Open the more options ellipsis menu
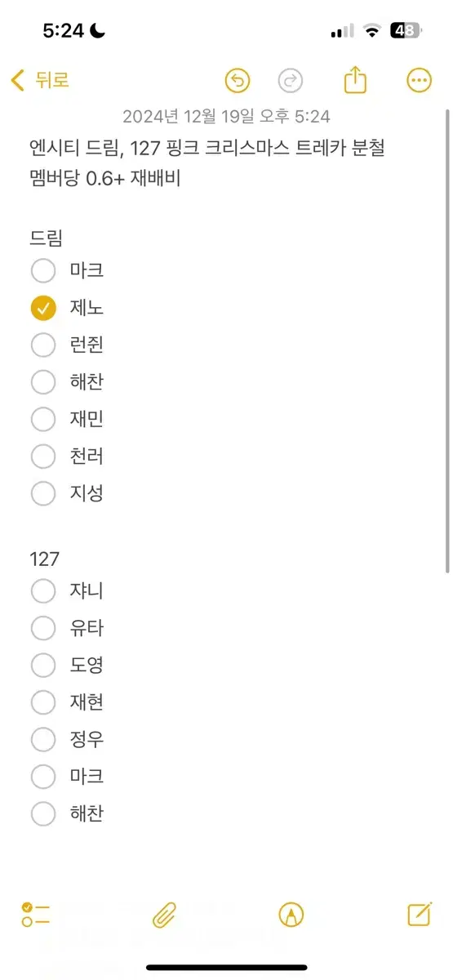 tap(419, 80)
